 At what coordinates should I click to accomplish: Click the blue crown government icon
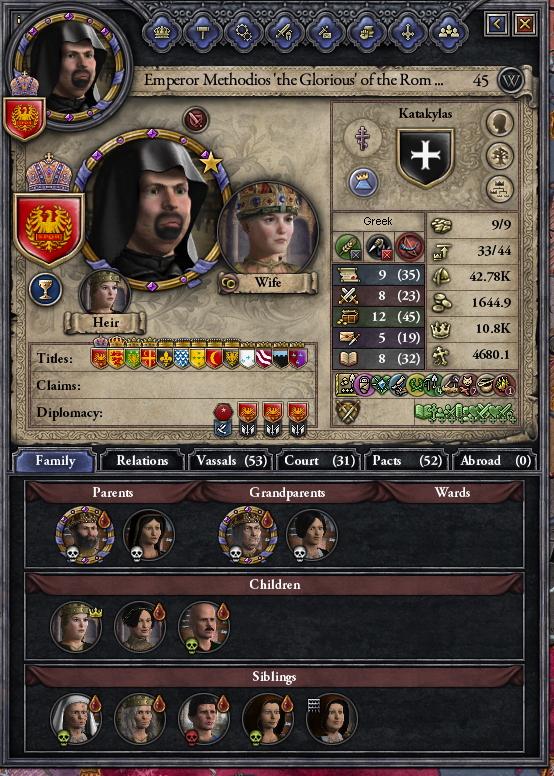tap(364, 182)
